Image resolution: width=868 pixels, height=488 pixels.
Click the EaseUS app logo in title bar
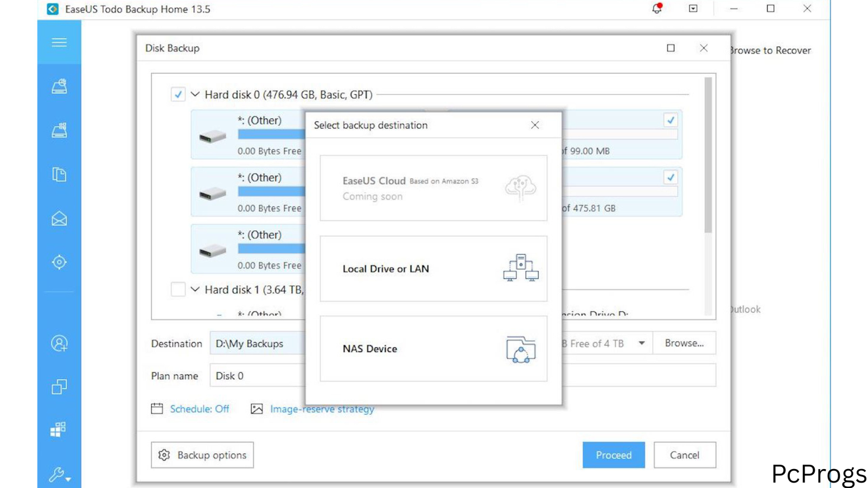53,9
